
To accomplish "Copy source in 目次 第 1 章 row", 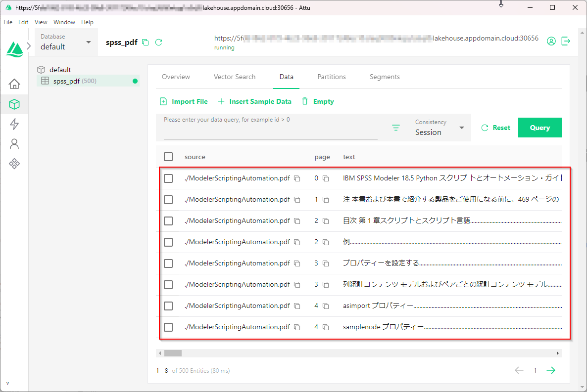I will pos(297,221).
